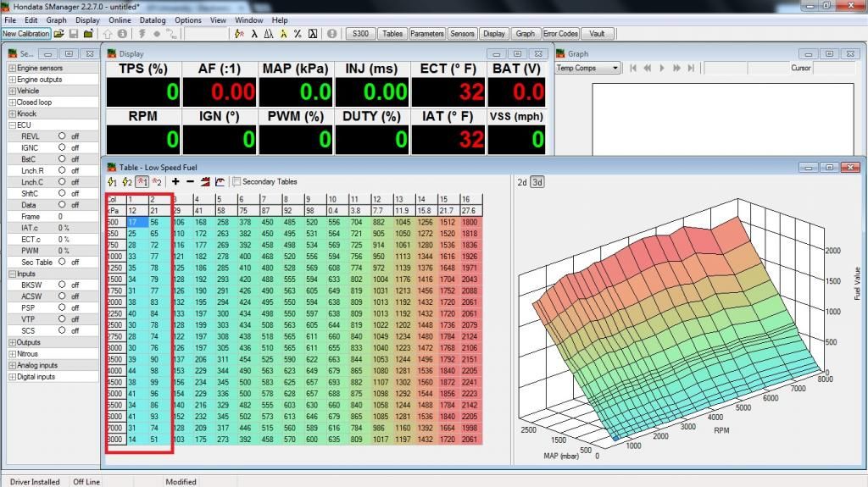Select the 500 RPM column 1 fuel cell
Viewport: 868px width, 487px height.
(x=137, y=221)
